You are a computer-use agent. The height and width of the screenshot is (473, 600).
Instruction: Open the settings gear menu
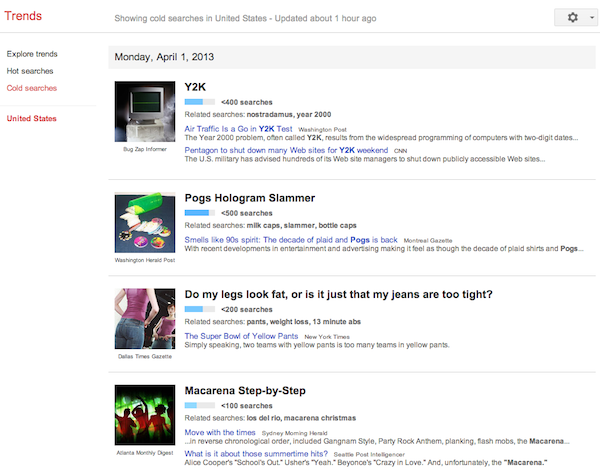572,18
